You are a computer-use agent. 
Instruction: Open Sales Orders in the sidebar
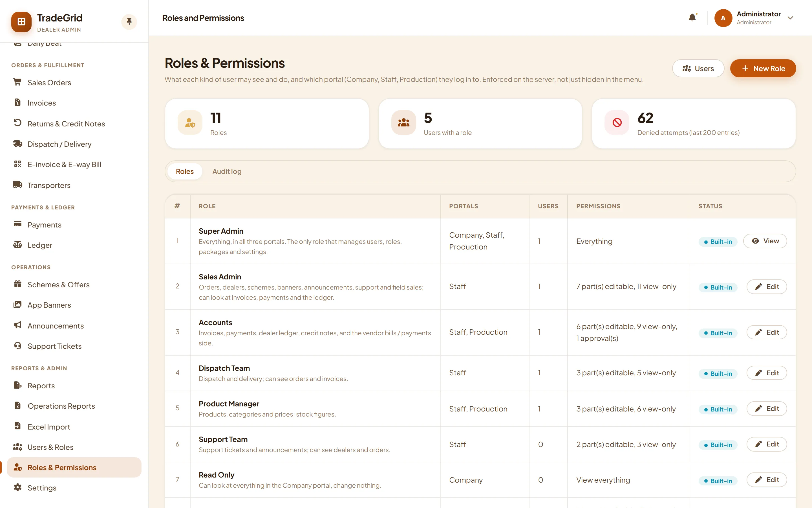(x=74, y=82)
